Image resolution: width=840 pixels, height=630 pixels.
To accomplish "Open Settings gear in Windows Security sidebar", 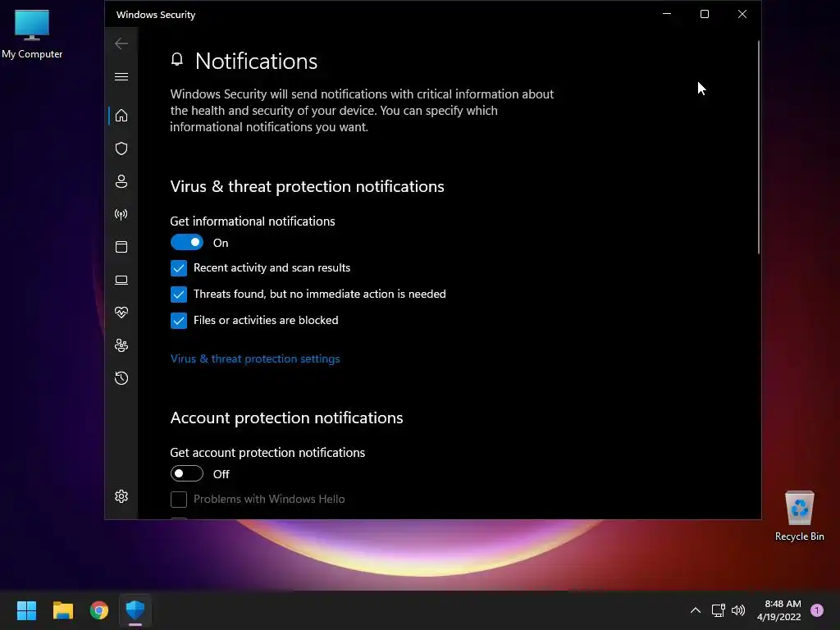I will click(121, 496).
